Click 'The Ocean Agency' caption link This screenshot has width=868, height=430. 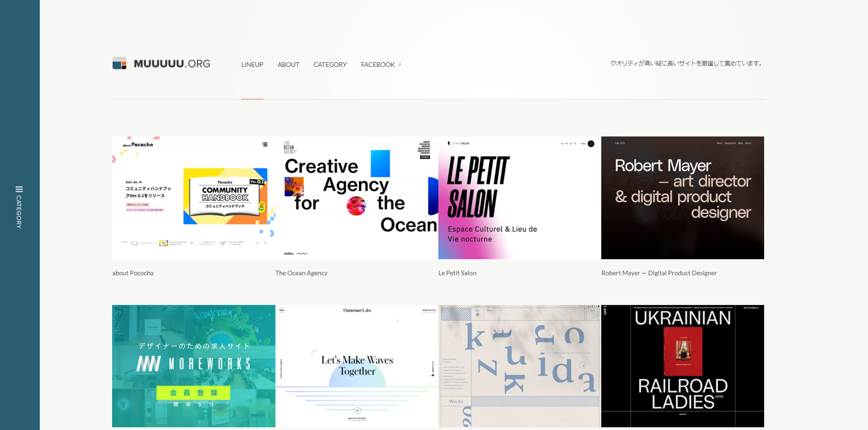[302, 273]
